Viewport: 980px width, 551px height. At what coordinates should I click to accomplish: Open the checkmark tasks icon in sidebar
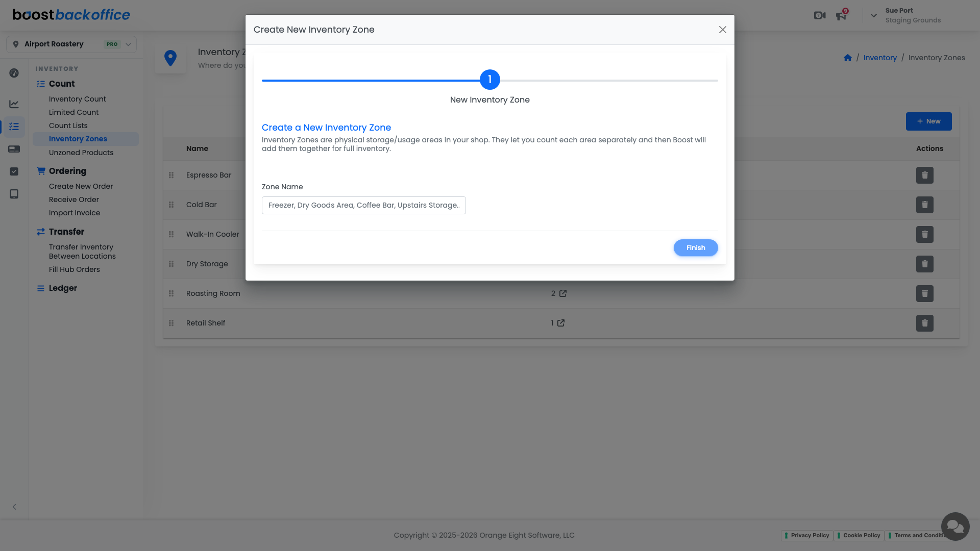coord(14,171)
